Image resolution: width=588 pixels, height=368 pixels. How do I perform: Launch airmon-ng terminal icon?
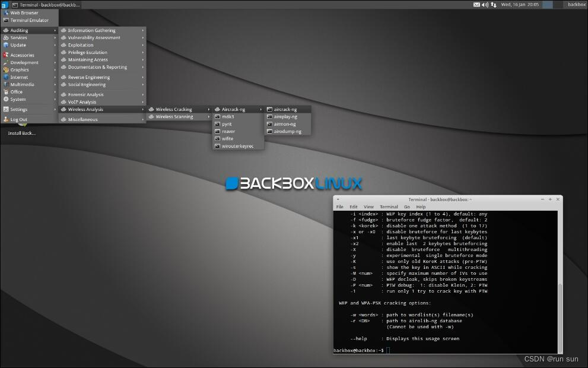pyautogui.click(x=269, y=124)
